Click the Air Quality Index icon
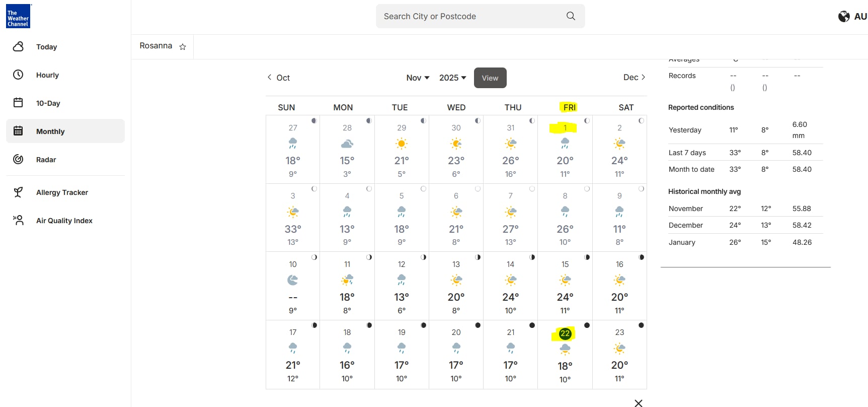868x407 pixels. pyautogui.click(x=18, y=220)
